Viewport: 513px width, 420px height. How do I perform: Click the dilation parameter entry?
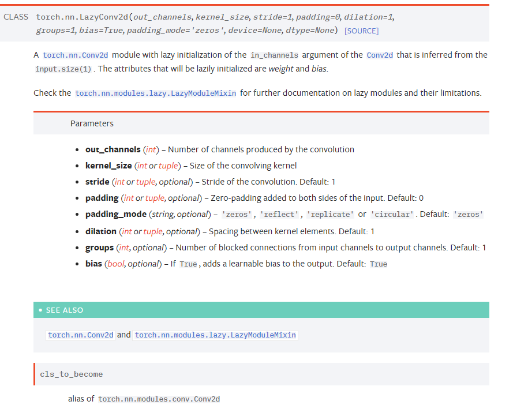(102, 231)
